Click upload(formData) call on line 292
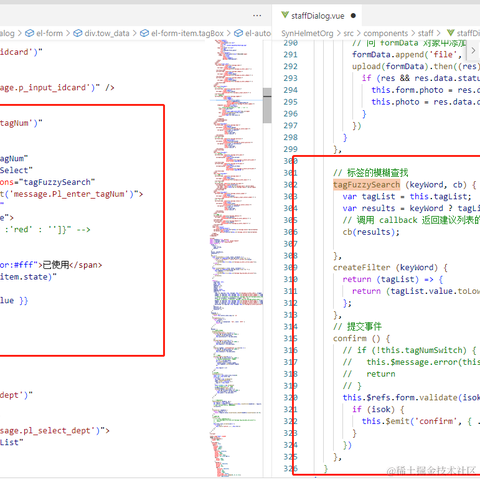This screenshot has width=480, height=480. [x=390, y=66]
